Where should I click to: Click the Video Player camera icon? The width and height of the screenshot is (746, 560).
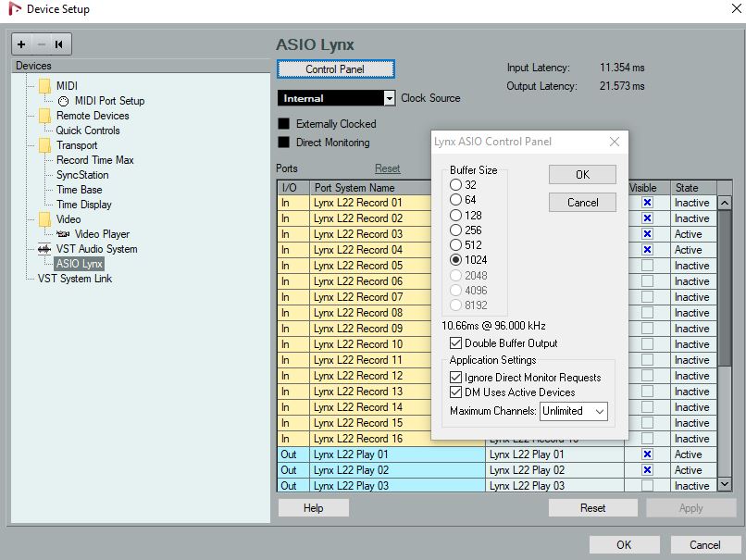click(x=63, y=234)
